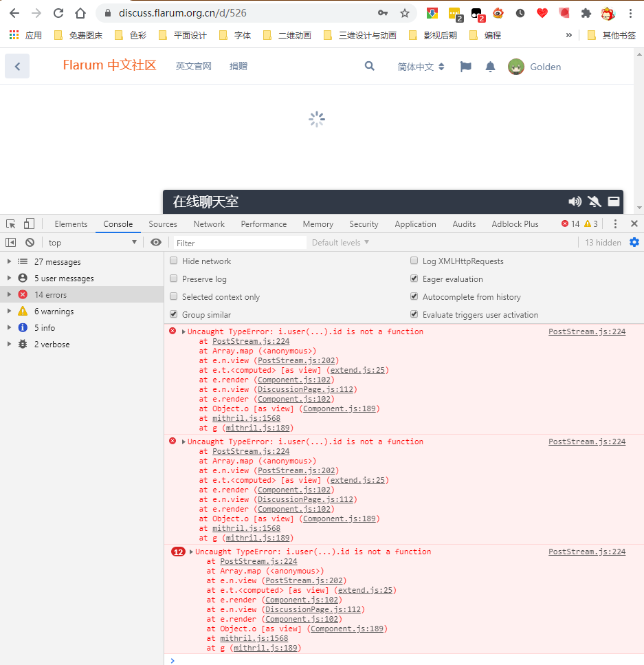Go back with browser back arrow
Viewport: 644px width, 665px height.
(14, 13)
